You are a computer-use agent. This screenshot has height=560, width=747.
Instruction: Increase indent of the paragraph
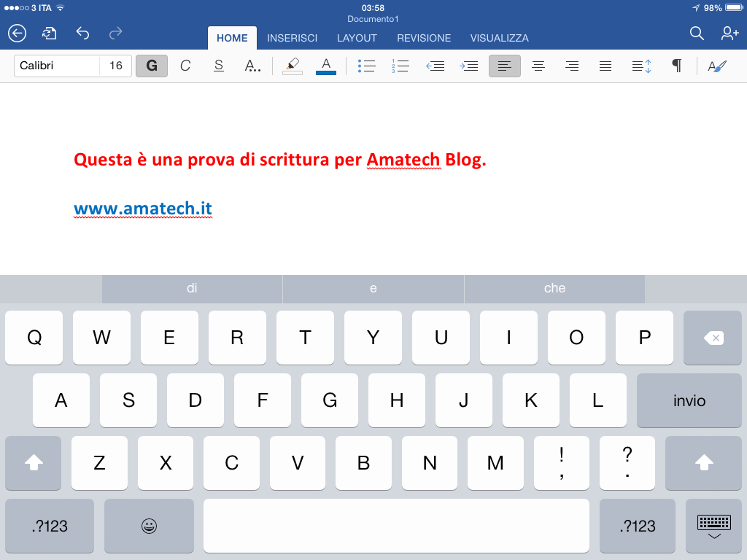pyautogui.click(x=468, y=66)
